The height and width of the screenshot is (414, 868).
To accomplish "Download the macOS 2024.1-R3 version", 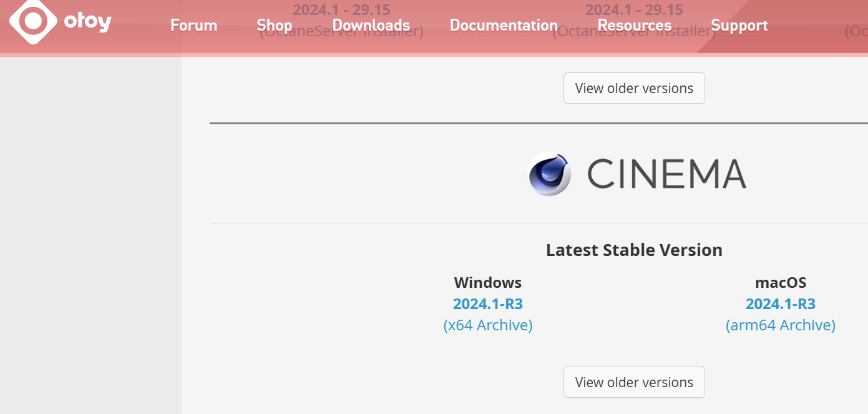I will pyautogui.click(x=781, y=304).
